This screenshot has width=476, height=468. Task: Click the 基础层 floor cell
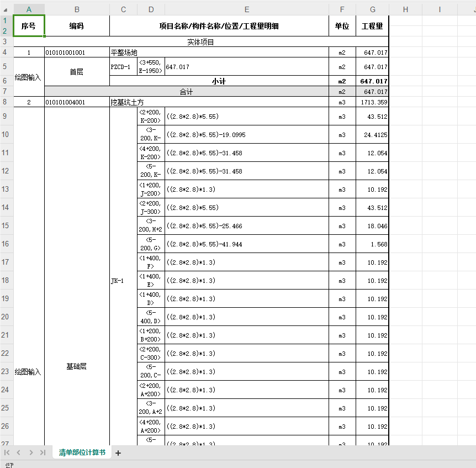[77, 366]
